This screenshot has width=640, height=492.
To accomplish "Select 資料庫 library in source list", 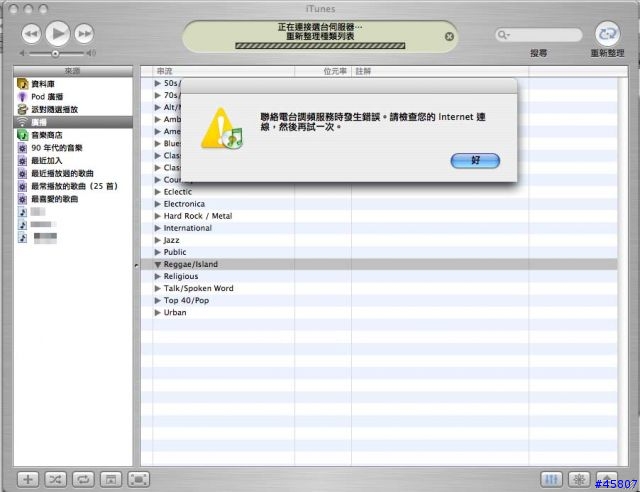I will pyautogui.click(x=73, y=84).
